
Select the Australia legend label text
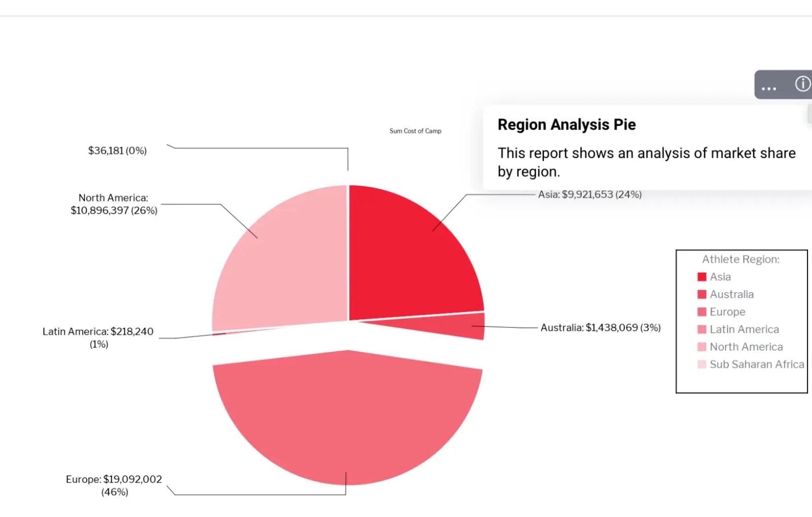click(x=731, y=294)
